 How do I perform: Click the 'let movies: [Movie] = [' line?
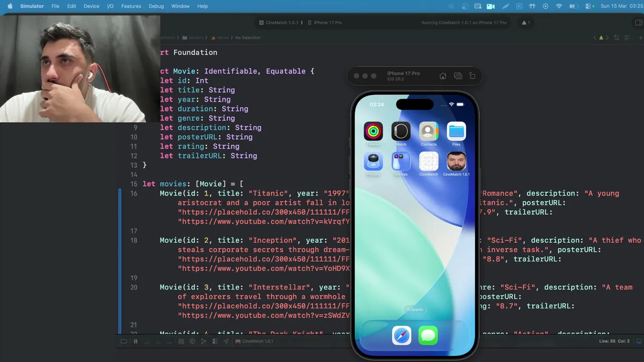[193, 184]
